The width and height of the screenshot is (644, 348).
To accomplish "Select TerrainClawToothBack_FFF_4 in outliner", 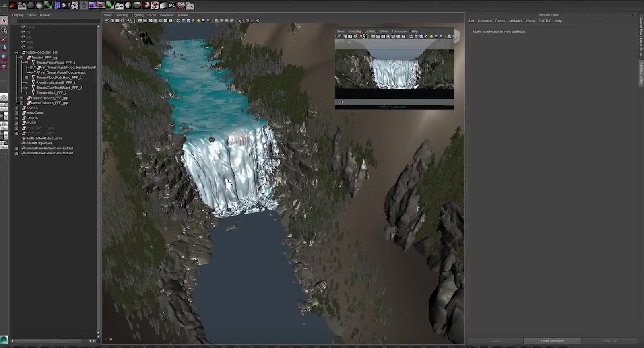I will click(x=59, y=88).
